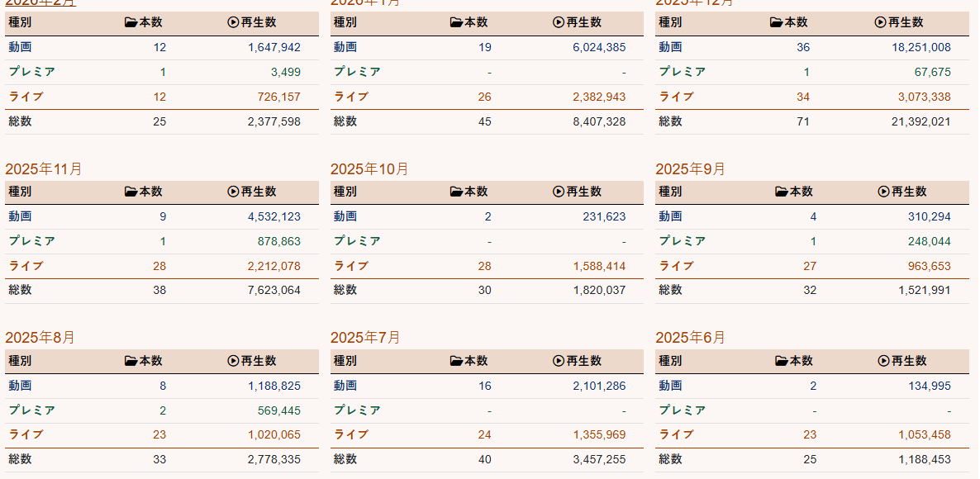Click folder icon in table totaling 8,407,328 views

(x=456, y=22)
